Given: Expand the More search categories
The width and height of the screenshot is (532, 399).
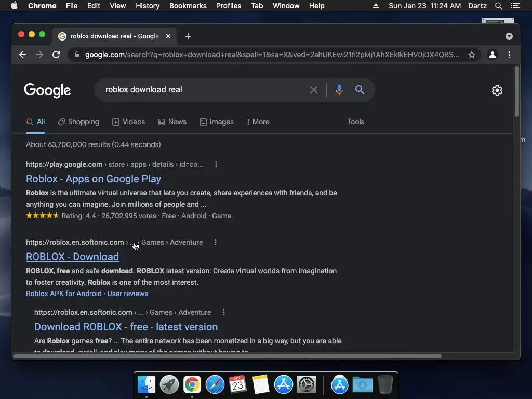Looking at the screenshot, I should [x=258, y=122].
